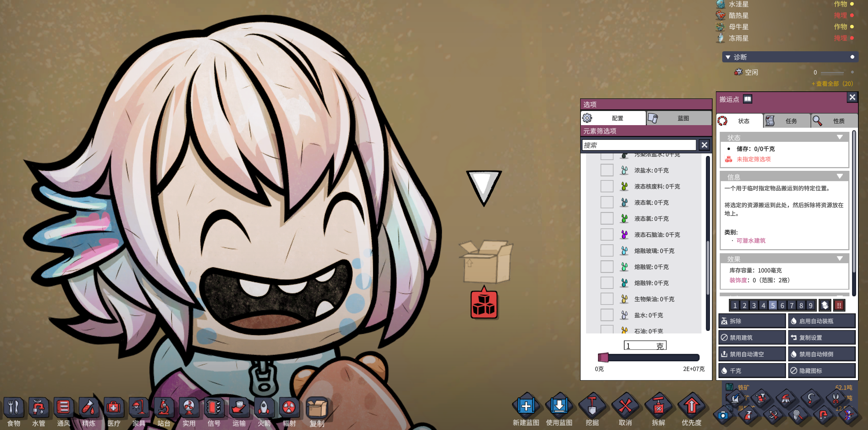Click 启用自动装瓶 button
The image size is (868, 430).
[822, 321]
